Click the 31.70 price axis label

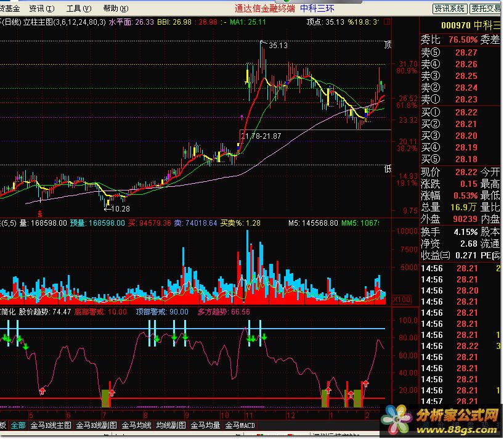pyautogui.click(x=408, y=64)
